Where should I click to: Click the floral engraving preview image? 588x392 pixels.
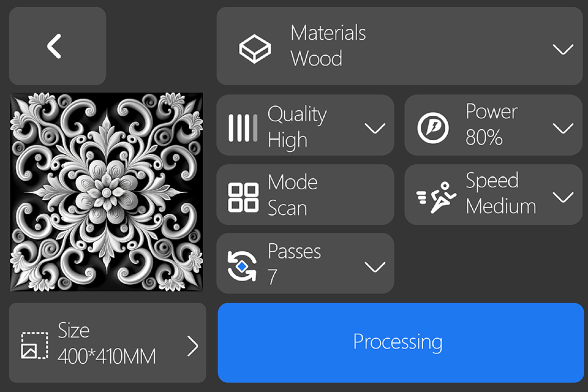point(107,192)
